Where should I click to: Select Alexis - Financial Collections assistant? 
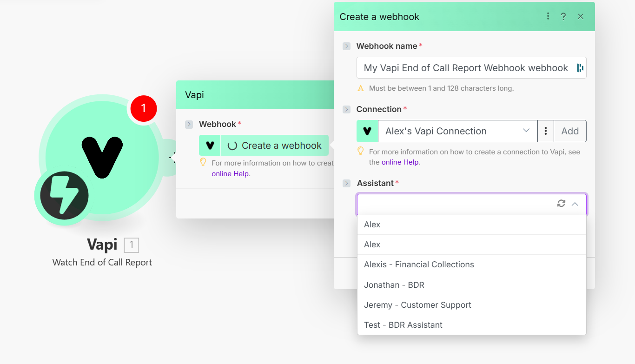tap(419, 265)
